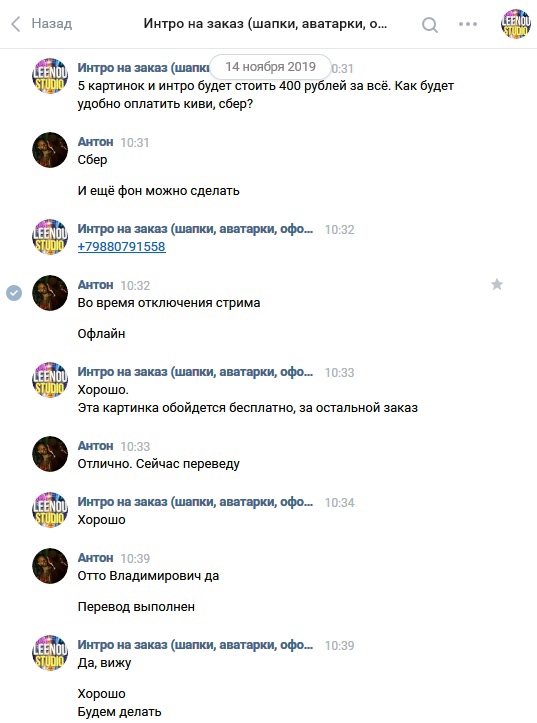Select the message 'Отлично. Сейчас переведу'
The height and width of the screenshot is (723, 537).
[159, 464]
